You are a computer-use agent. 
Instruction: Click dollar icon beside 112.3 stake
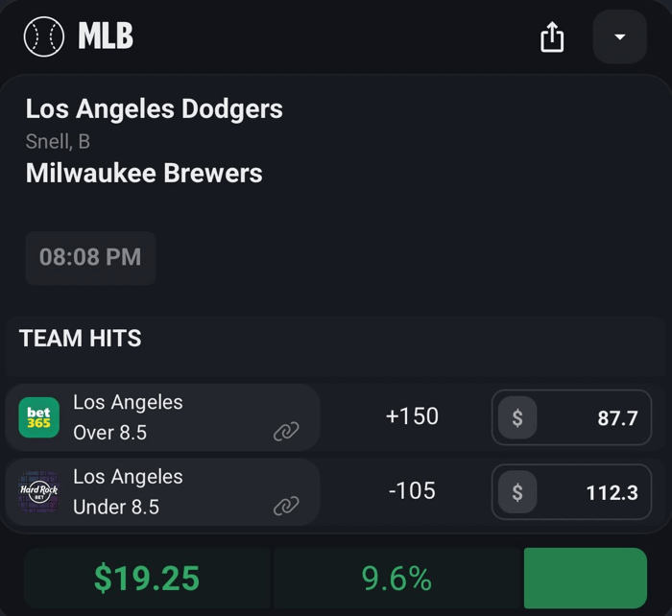click(517, 492)
